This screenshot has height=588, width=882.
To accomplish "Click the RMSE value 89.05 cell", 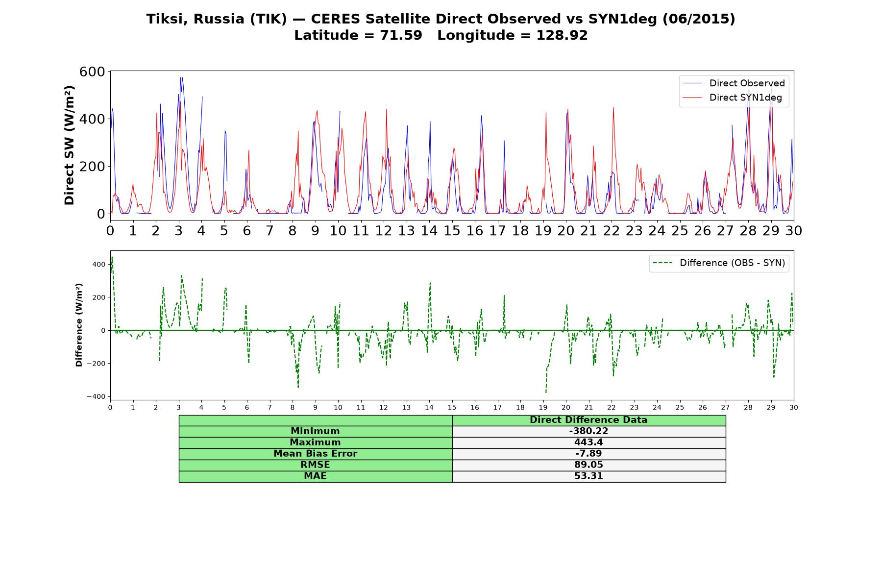I will point(588,465).
